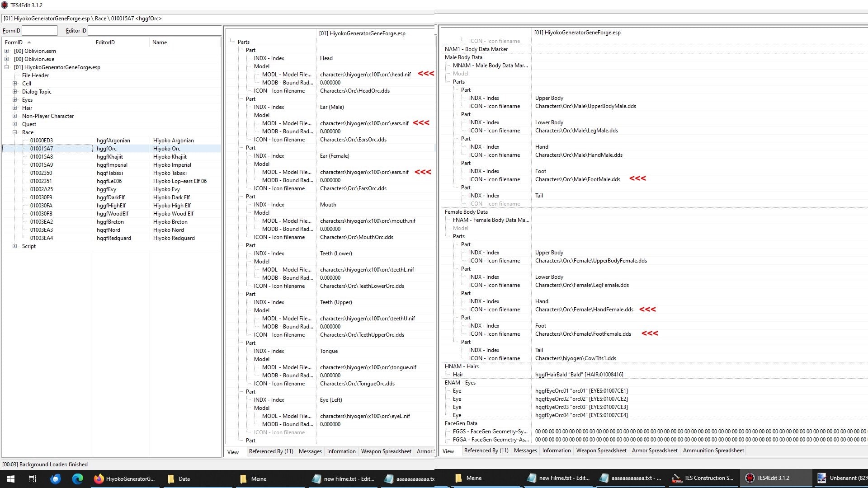Select race record 010030F9
This screenshot has width=868, height=488.
click(x=41, y=197)
